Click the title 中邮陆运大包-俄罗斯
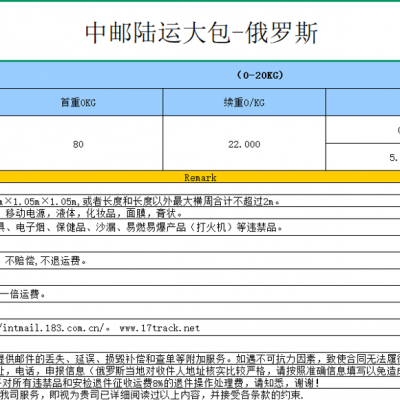 (201, 33)
